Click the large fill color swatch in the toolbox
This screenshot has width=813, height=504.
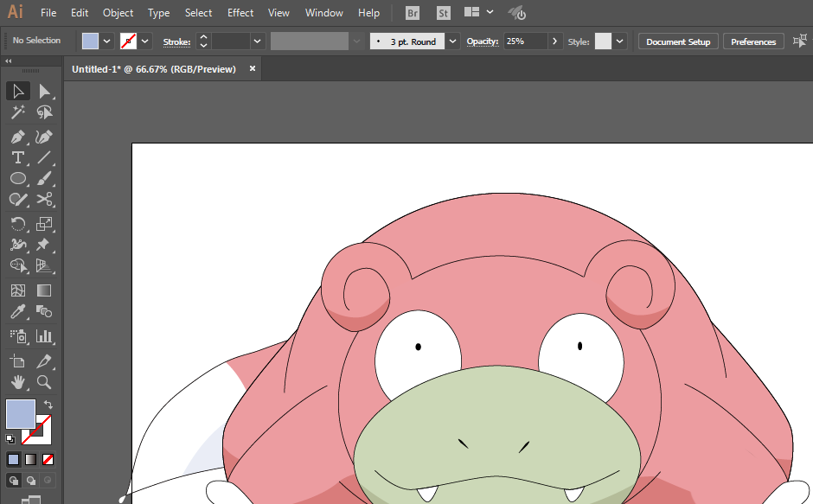(21, 414)
